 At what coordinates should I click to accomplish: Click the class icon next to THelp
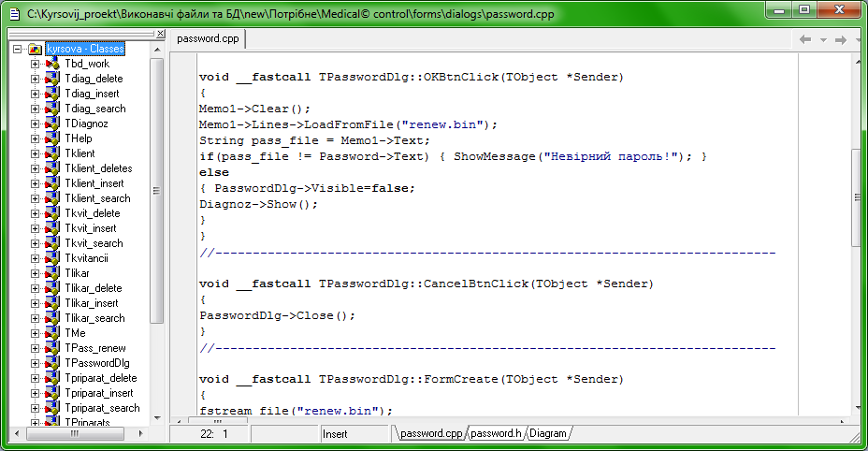[52, 138]
